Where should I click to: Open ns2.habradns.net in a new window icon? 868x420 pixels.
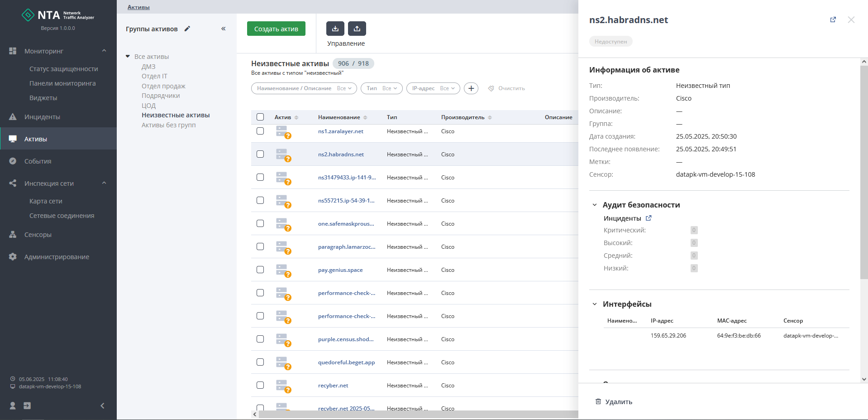(x=833, y=20)
